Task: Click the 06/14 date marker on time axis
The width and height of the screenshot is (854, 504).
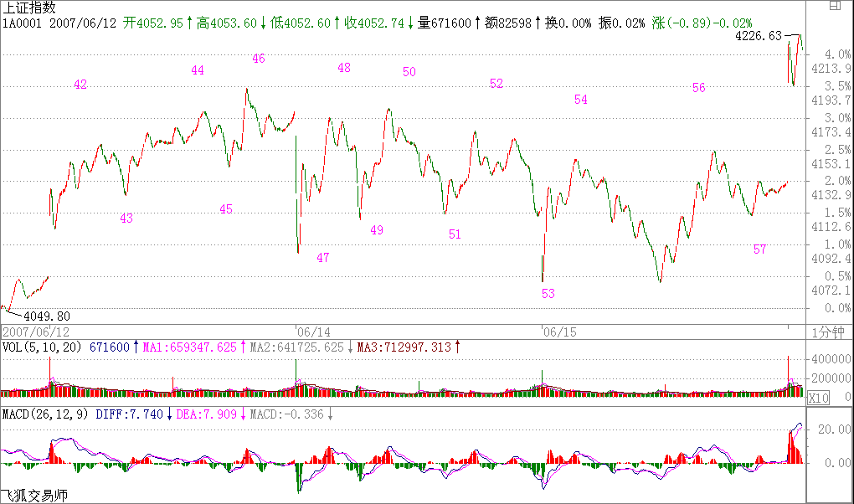Action: coord(313,332)
